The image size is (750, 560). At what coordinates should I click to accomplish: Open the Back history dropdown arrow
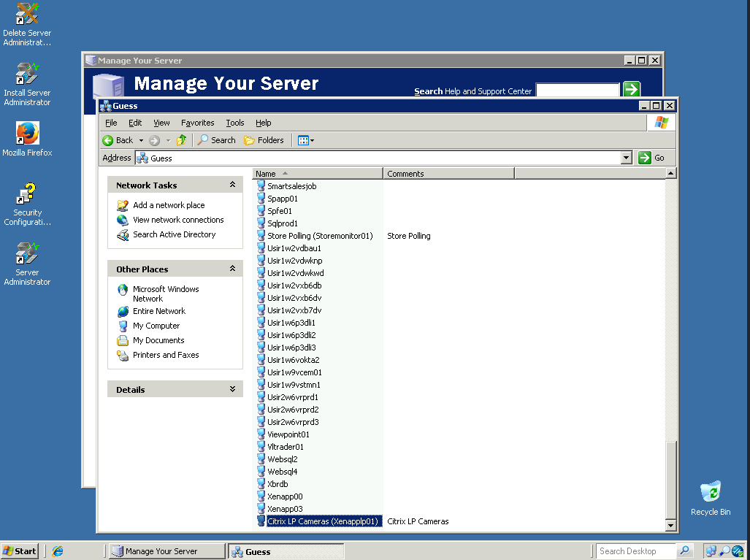tap(141, 141)
